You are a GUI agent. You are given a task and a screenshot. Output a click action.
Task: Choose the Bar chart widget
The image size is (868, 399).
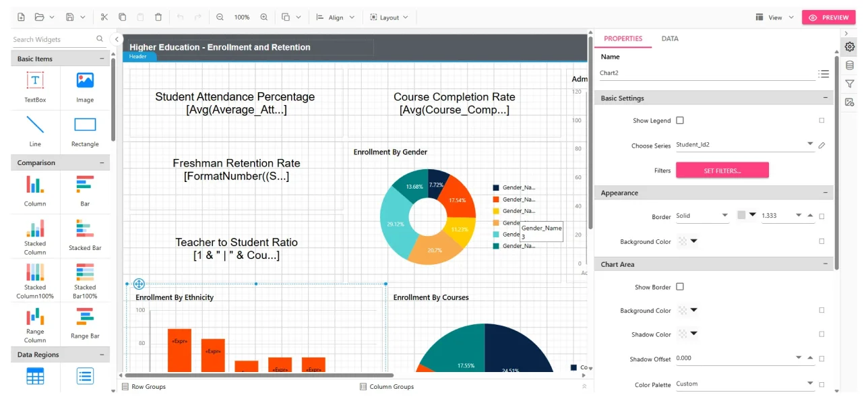point(85,191)
